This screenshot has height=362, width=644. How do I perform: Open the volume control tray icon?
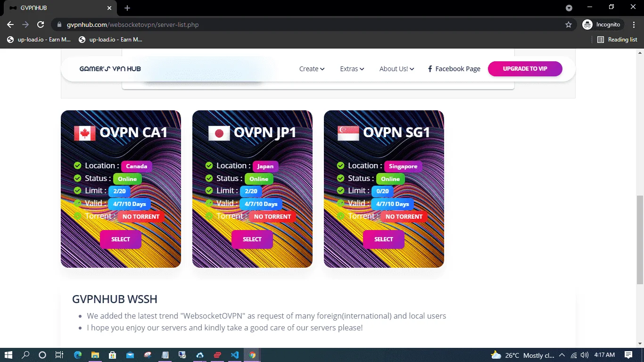click(585, 355)
